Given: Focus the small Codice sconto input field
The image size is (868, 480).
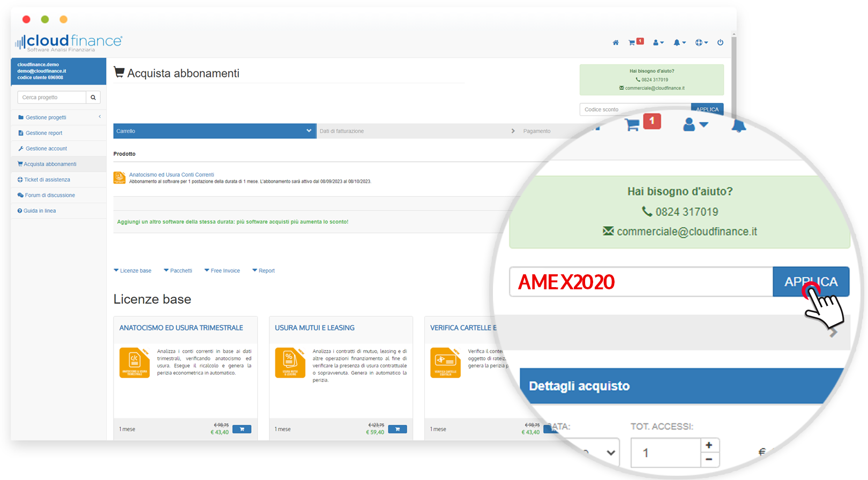Looking at the screenshot, I should 635,109.
